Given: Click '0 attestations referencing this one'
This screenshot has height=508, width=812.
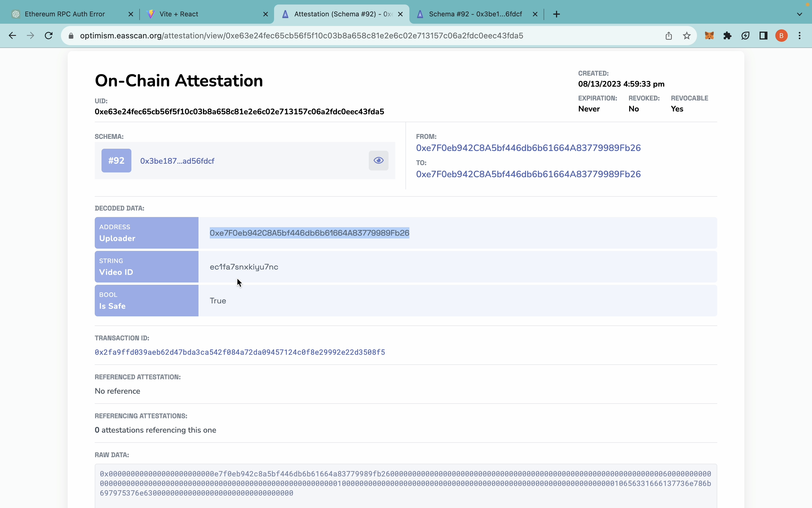Looking at the screenshot, I should [x=155, y=430].
